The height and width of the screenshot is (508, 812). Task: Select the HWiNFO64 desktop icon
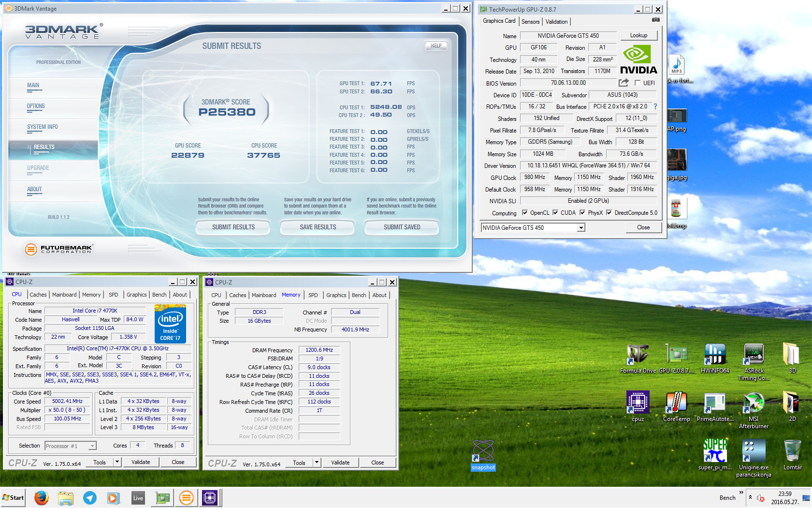coord(715,359)
